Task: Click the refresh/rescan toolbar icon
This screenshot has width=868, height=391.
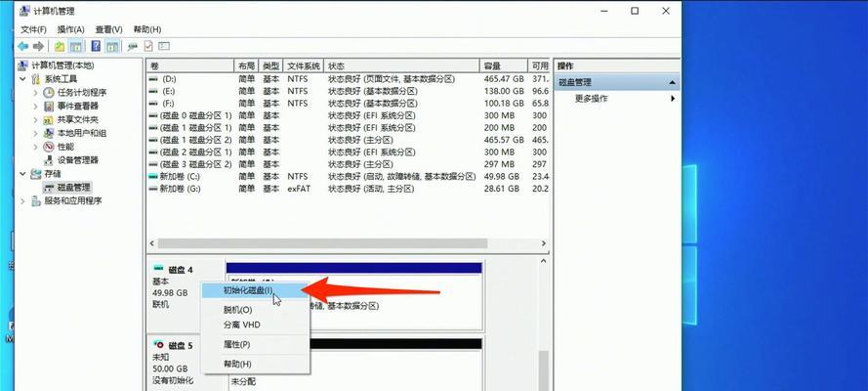Action: tap(133, 47)
